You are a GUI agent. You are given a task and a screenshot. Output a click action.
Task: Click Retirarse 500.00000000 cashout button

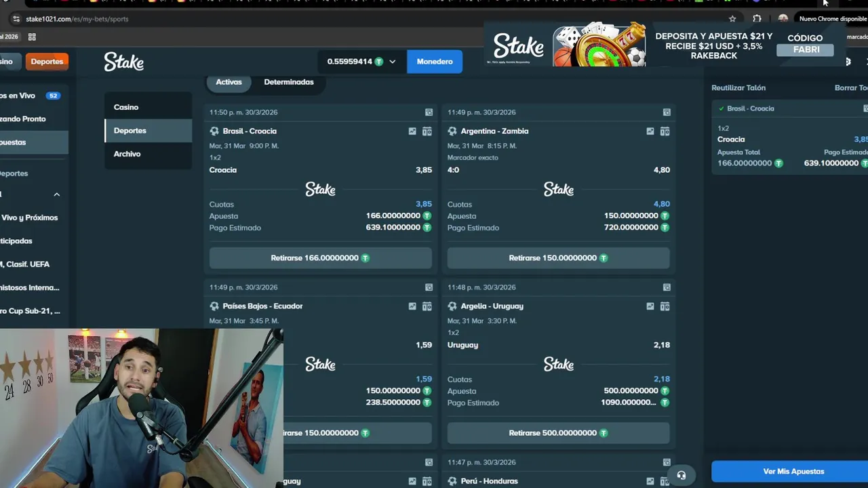tap(558, 432)
